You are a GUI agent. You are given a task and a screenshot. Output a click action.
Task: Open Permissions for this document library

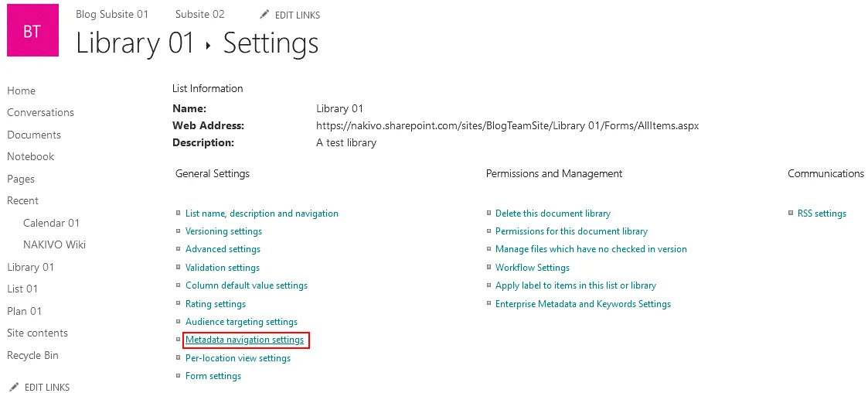[571, 231]
